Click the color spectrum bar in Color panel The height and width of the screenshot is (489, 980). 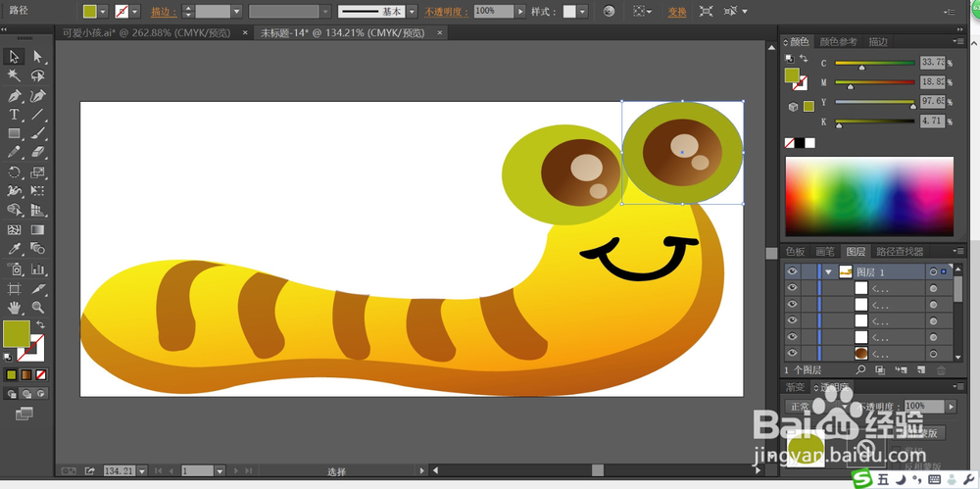(869, 196)
